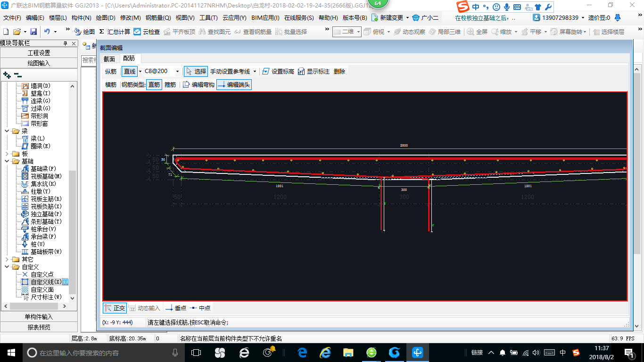This screenshot has height=362, width=644.
Task: Click the 工程设置 button
Action: click(x=39, y=53)
